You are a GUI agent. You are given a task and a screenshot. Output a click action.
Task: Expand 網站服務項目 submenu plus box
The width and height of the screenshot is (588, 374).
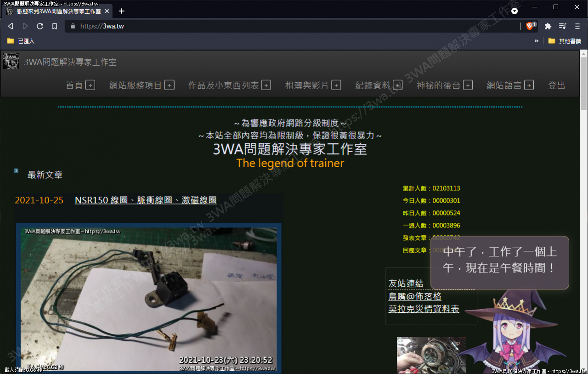click(x=170, y=85)
